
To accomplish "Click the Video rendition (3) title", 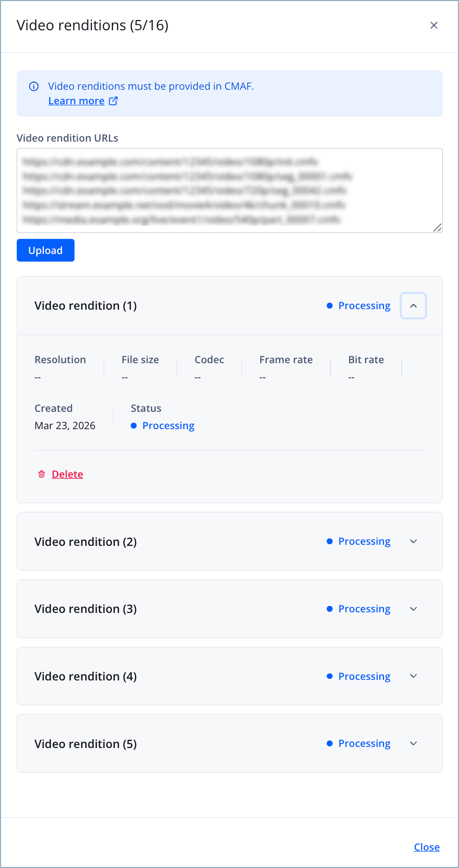I will [85, 609].
